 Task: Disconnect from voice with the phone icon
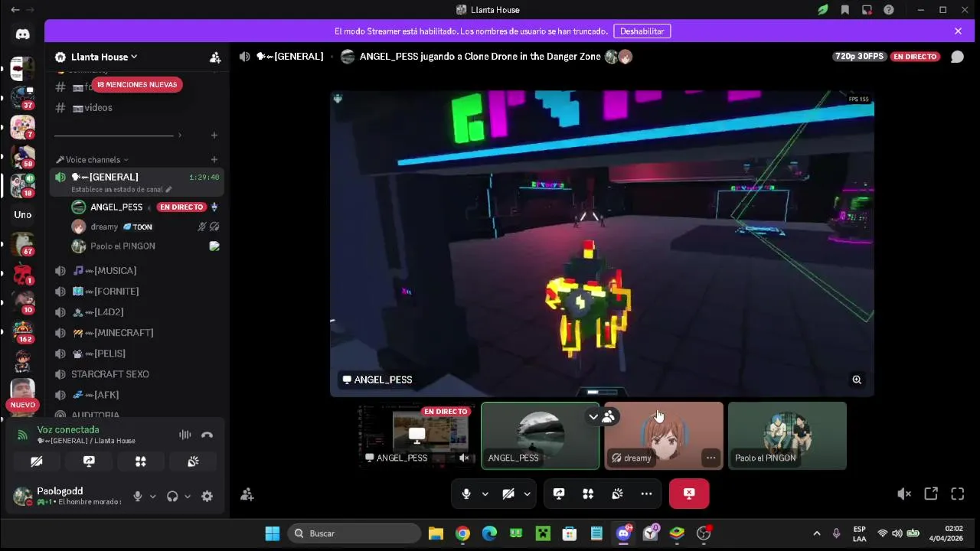pos(207,435)
